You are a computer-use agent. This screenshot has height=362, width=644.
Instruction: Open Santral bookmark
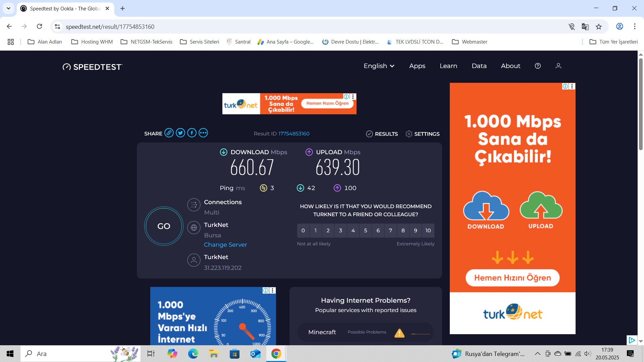pos(238,42)
